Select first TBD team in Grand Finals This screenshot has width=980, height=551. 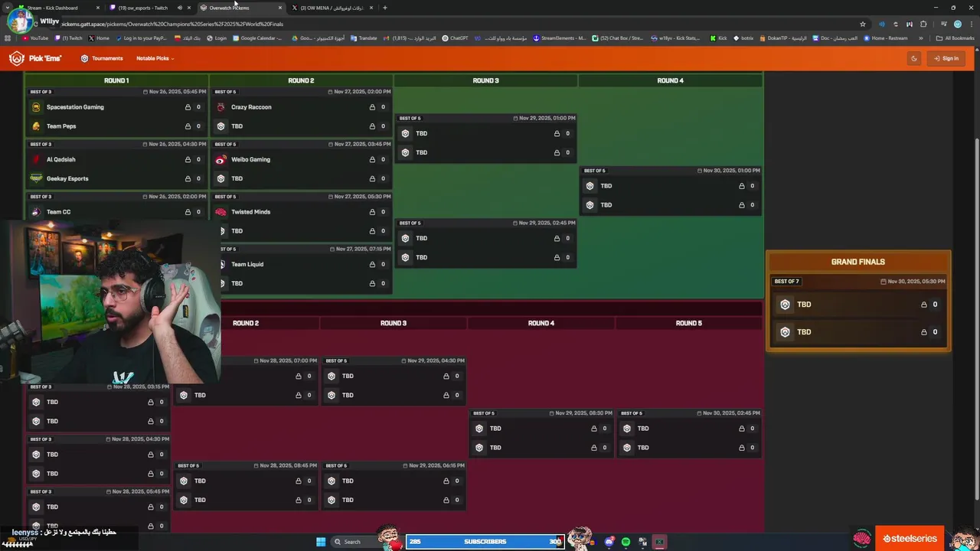tap(858, 305)
